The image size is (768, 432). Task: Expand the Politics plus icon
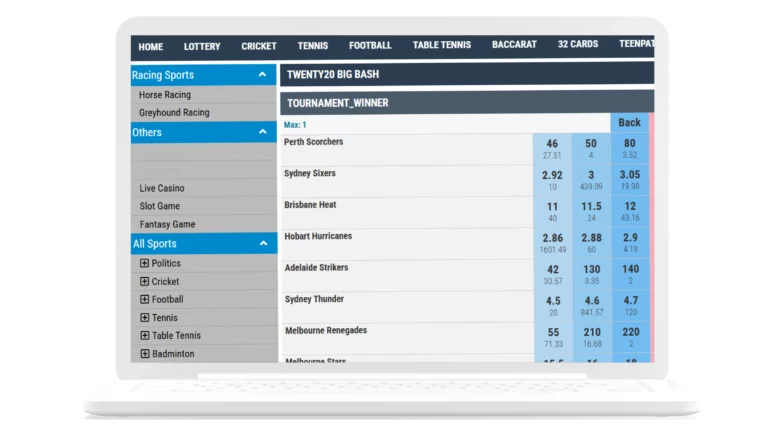point(144,263)
